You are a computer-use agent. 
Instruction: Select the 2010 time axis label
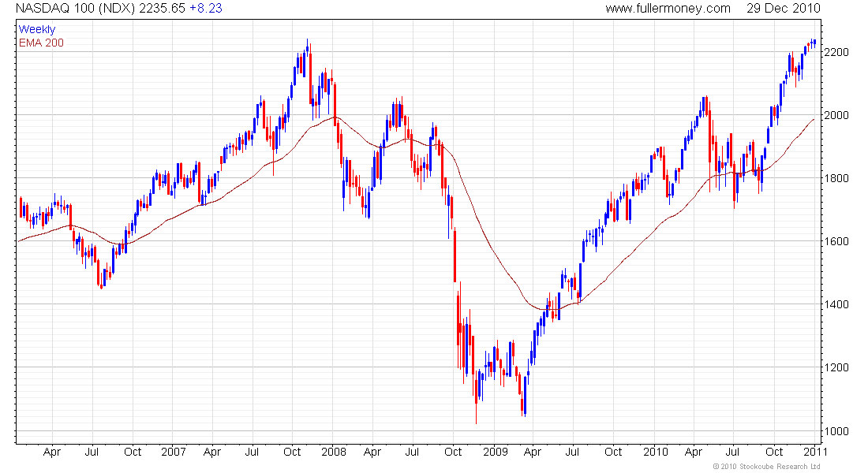[656, 452]
